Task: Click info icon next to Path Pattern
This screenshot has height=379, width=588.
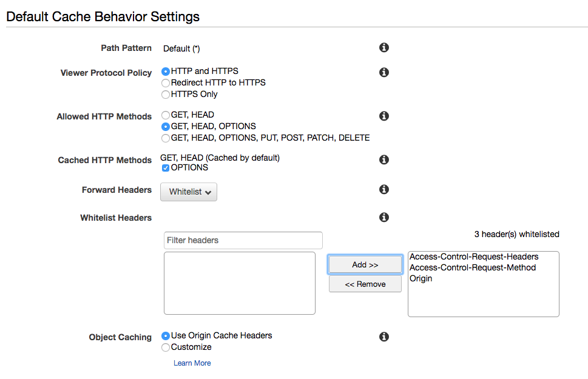Action: 384,48
